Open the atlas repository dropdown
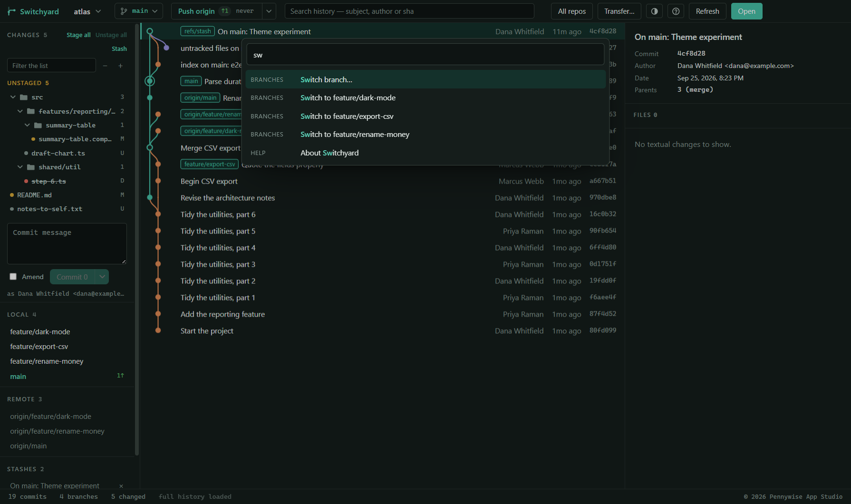Image resolution: width=851 pixels, height=504 pixels. coord(87,11)
